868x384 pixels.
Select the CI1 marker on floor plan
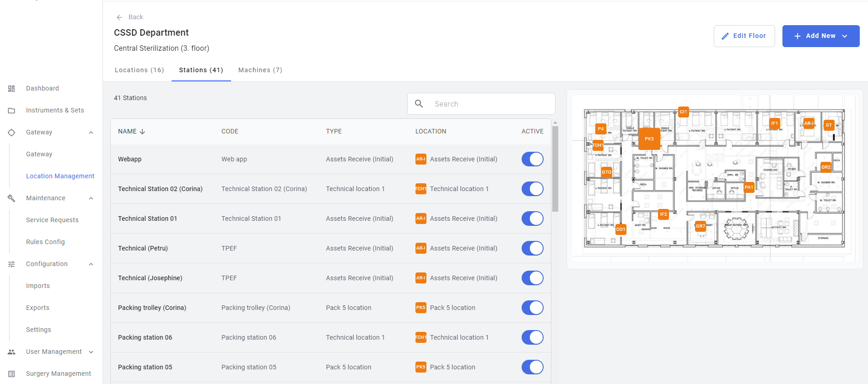pos(683,112)
